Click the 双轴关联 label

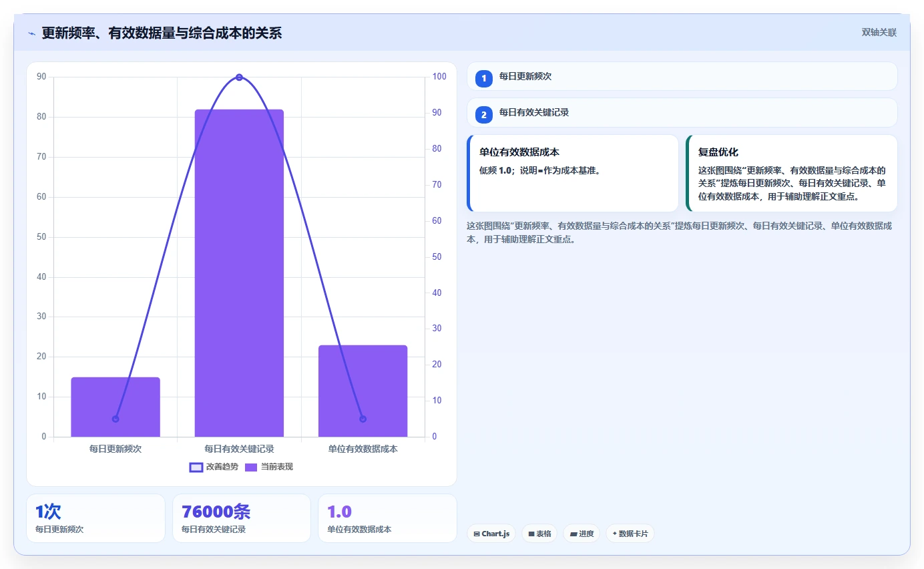[879, 33]
